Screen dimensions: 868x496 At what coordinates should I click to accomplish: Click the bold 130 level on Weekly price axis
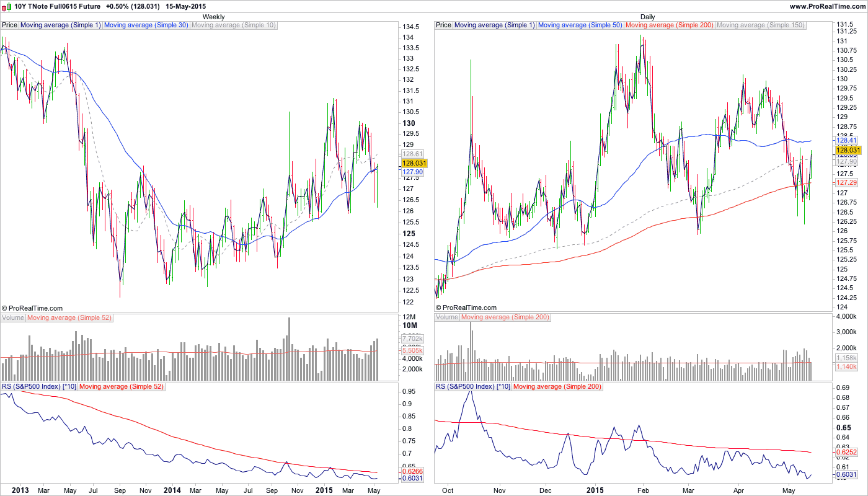pyautogui.click(x=408, y=123)
